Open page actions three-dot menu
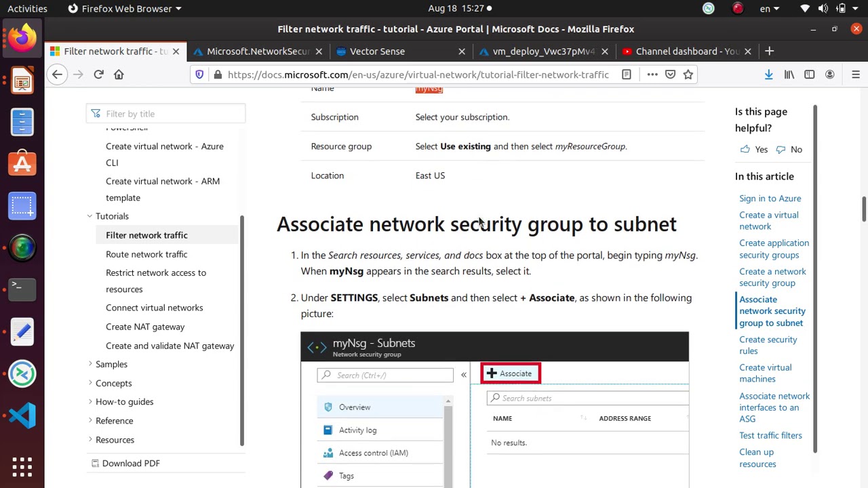Viewport: 868px width, 488px height. (x=652, y=75)
